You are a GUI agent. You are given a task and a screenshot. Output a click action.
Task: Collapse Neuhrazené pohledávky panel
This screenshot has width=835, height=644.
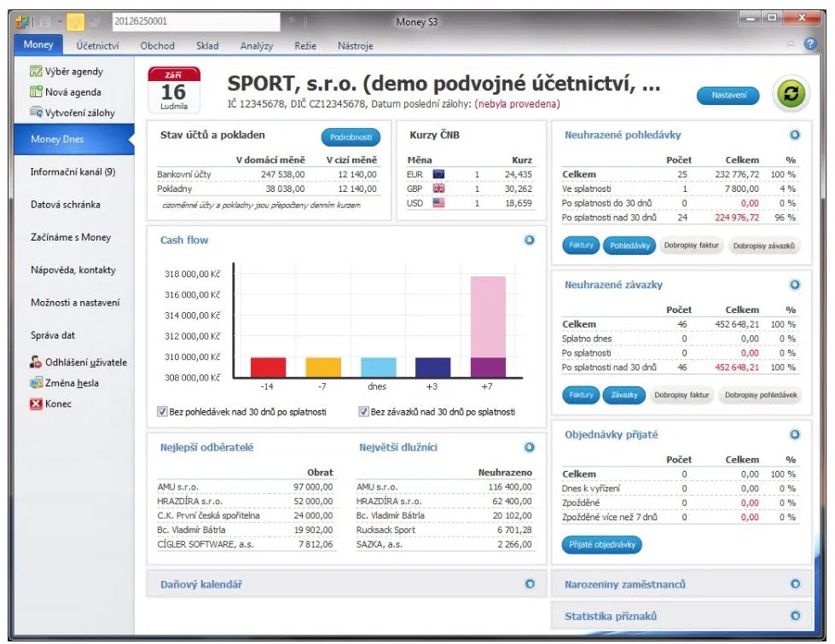795,136
